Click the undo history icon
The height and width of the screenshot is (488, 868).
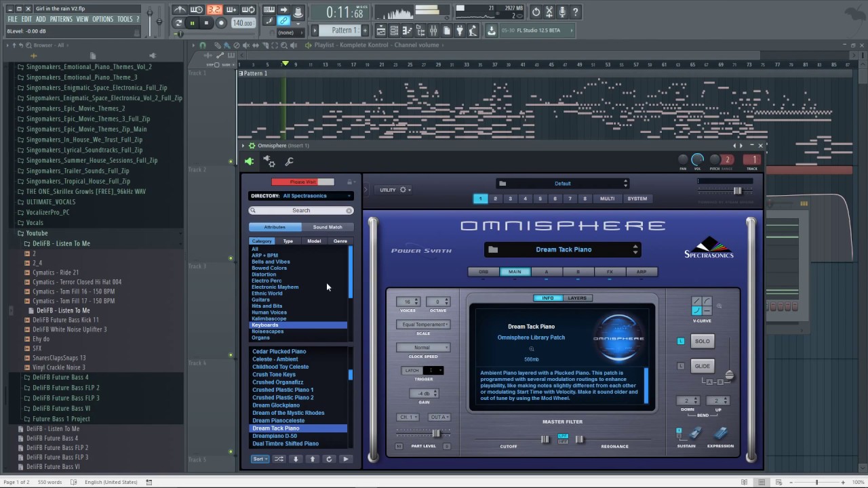pos(536,12)
